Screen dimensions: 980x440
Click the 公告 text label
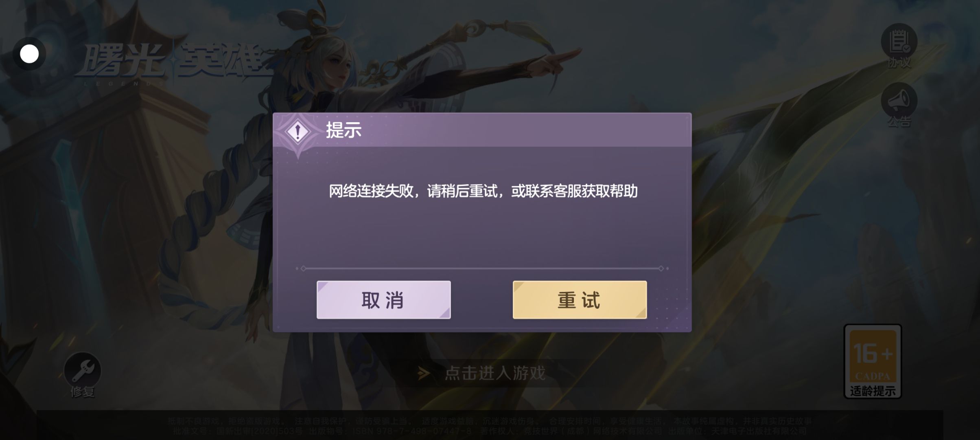tap(899, 121)
